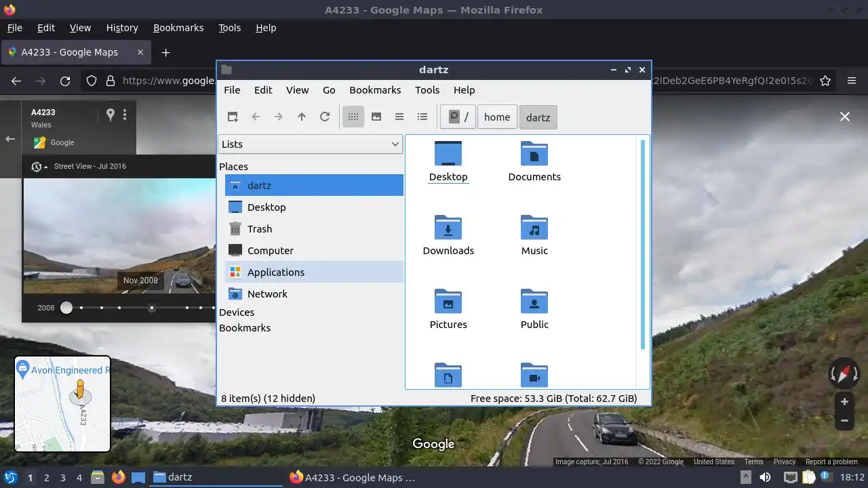Select the Videos folder icon

pyautogui.click(x=534, y=375)
